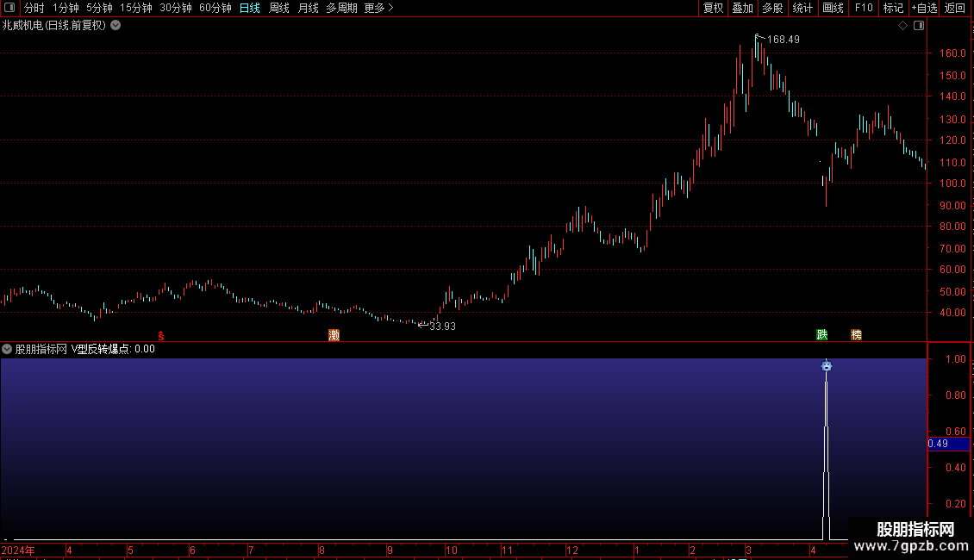Open dropdown next to 兆威机电 title
The height and width of the screenshot is (560, 974).
click(116, 26)
